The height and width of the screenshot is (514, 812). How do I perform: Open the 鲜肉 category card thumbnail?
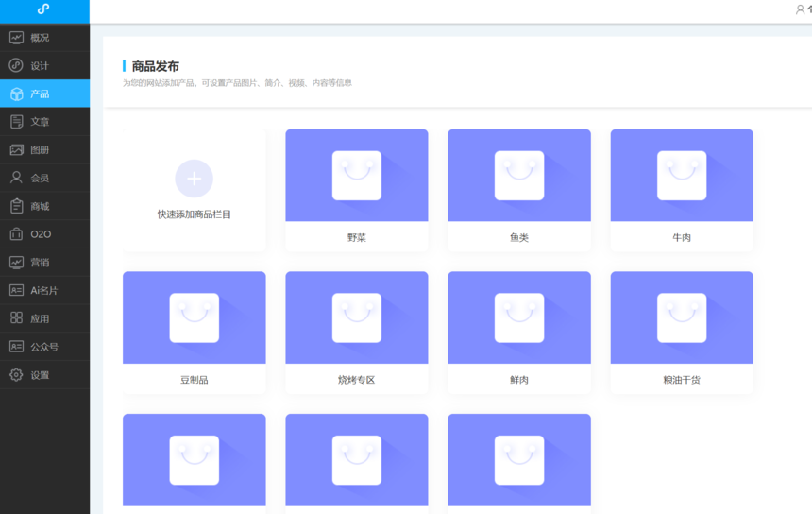(x=519, y=317)
